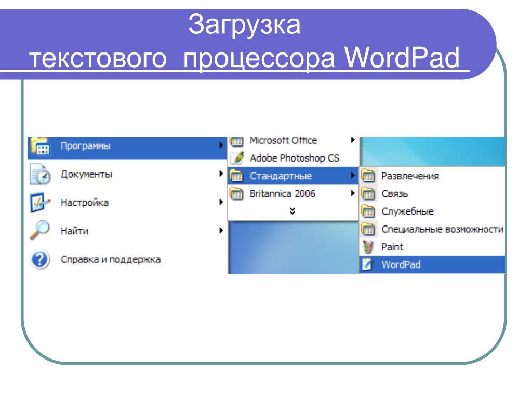
Task: Expand the Документы submenu arrow
Action: click(x=221, y=174)
